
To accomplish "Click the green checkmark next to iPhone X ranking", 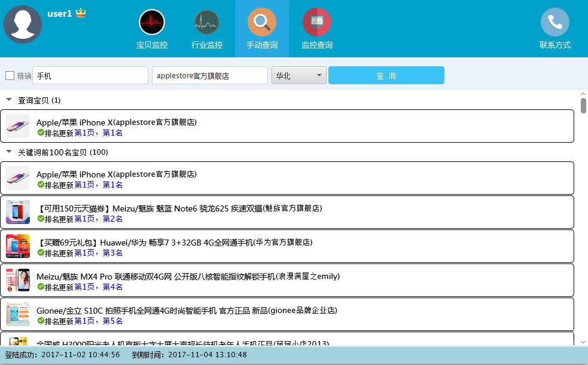I will click(x=41, y=133).
